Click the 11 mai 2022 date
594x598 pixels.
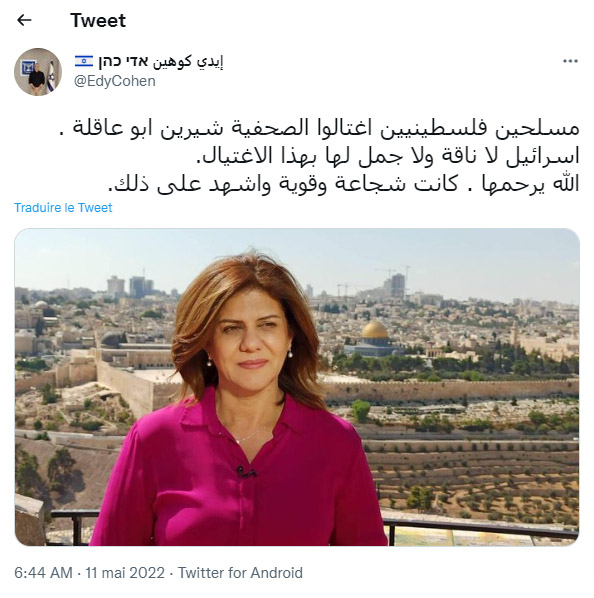(125, 573)
